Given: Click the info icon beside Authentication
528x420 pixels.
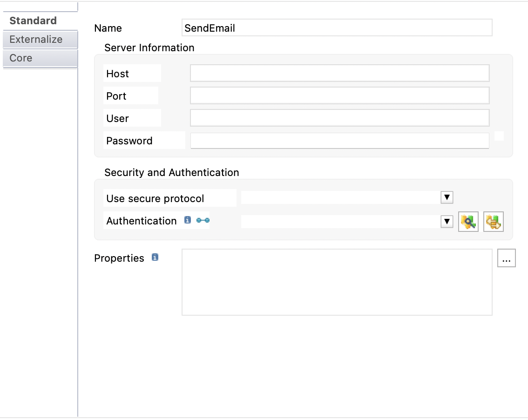Looking at the screenshot, I should coord(187,220).
